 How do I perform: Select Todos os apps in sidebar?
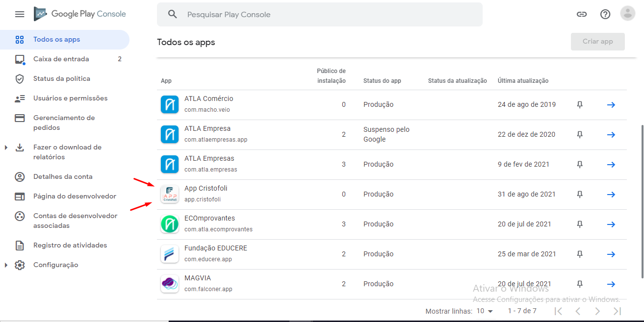pos(64,39)
